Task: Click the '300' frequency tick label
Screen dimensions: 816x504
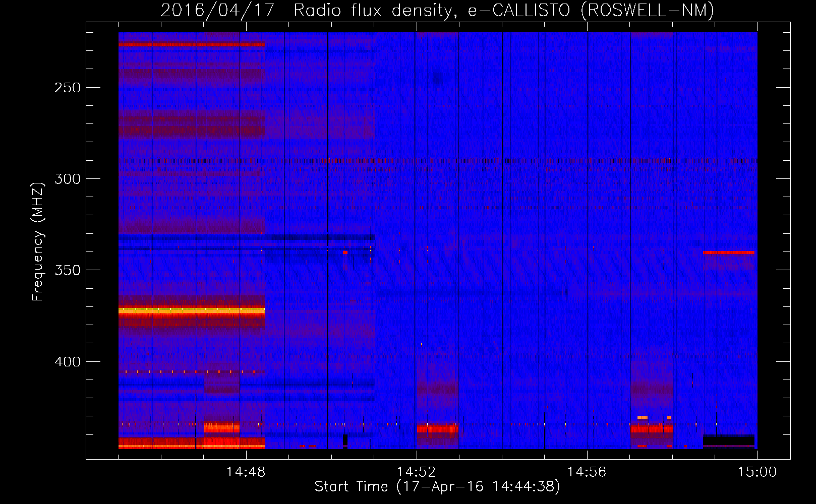Action: pos(67,179)
